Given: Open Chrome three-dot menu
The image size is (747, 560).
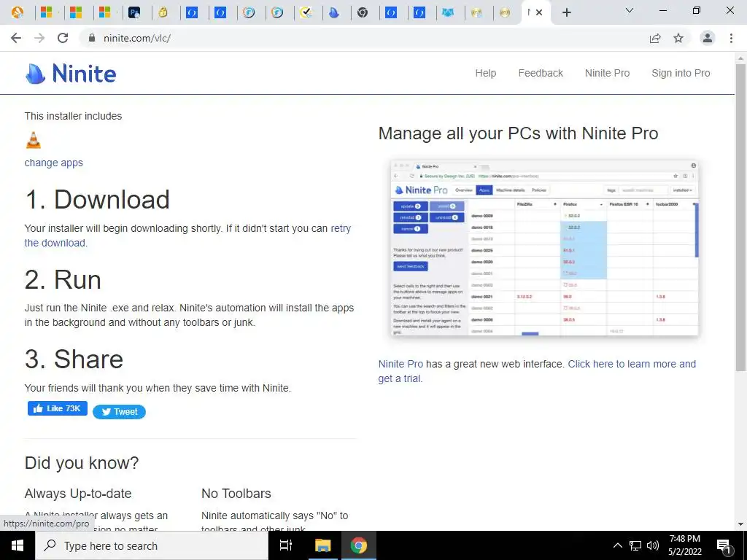Looking at the screenshot, I should click(x=731, y=38).
